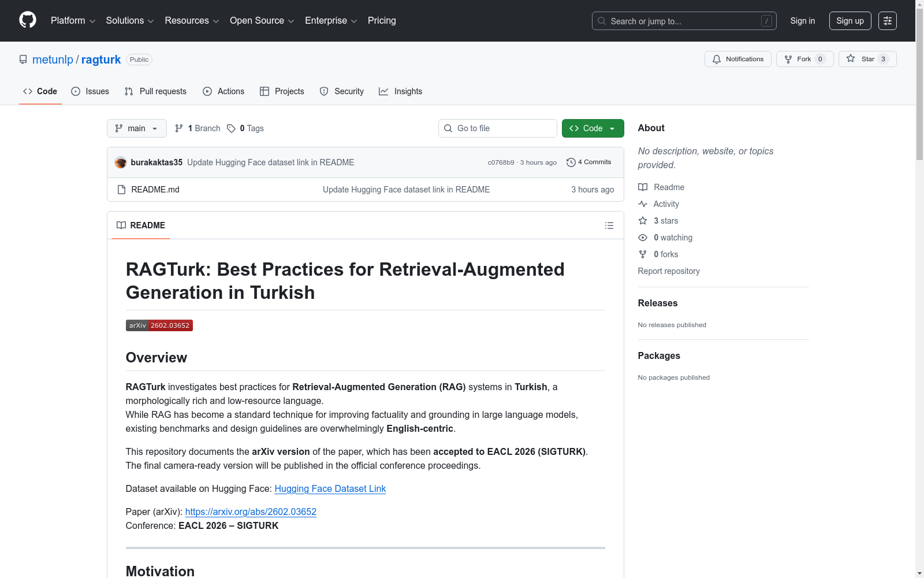This screenshot has width=924, height=578.
Task: Click the Sign in link
Action: point(803,21)
